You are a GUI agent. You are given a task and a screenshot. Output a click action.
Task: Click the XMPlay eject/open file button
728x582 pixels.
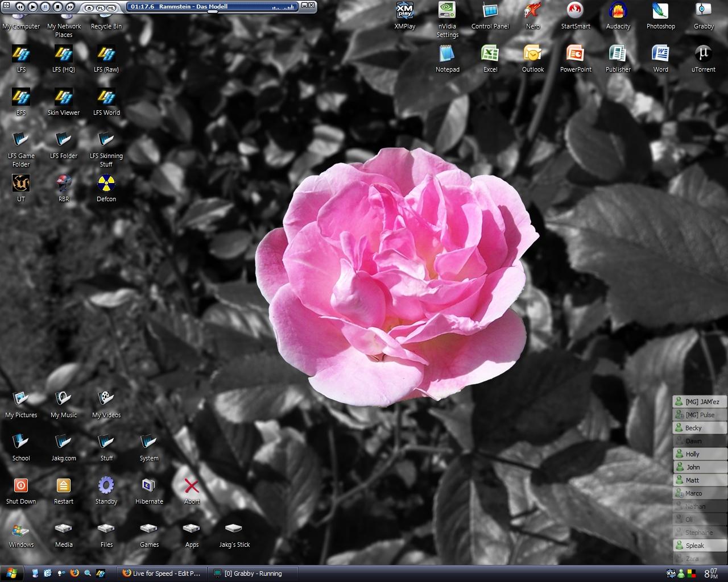click(x=89, y=8)
